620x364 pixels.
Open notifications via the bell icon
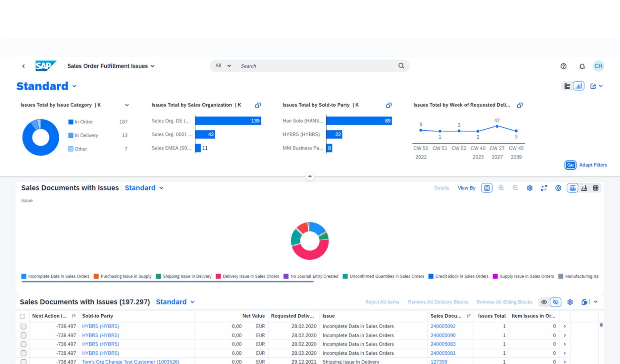coord(582,66)
